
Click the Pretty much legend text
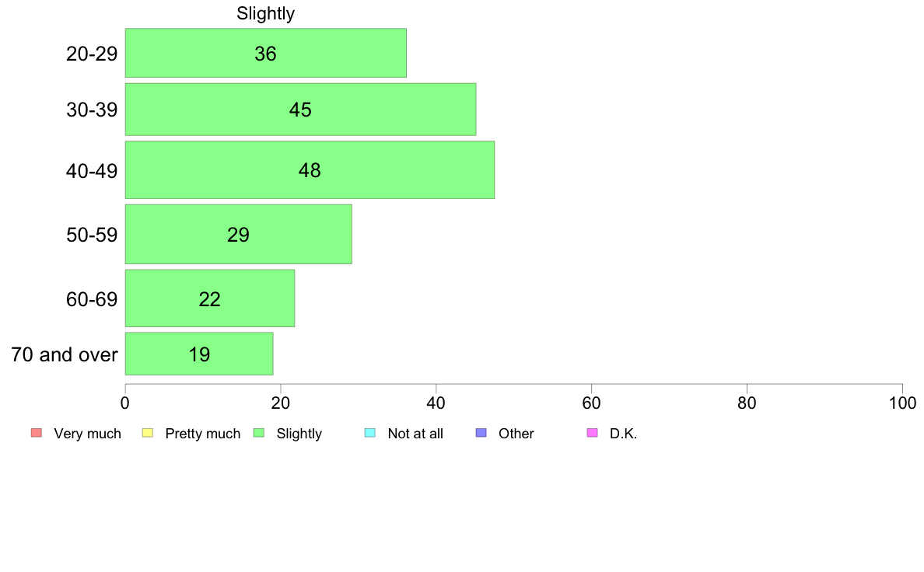click(203, 434)
